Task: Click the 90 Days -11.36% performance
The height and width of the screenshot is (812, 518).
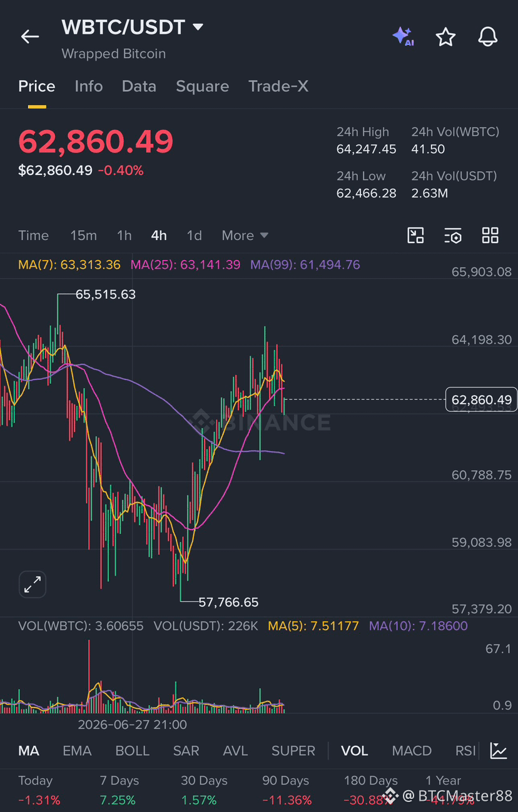Action: (287, 791)
